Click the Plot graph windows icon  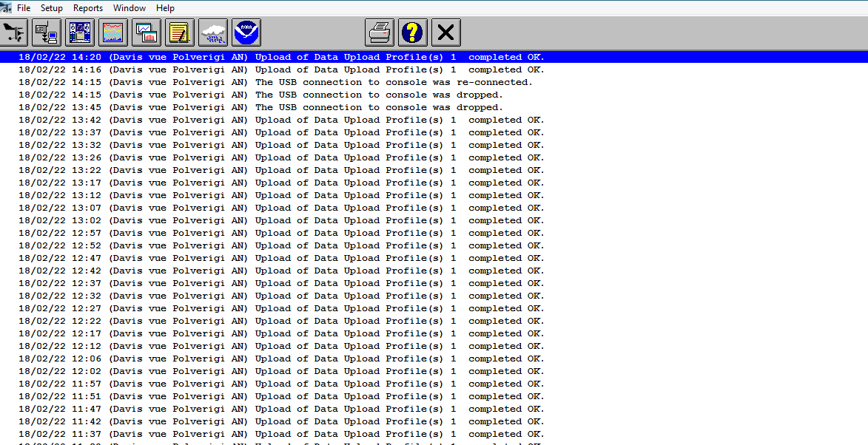(x=147, y=33)
